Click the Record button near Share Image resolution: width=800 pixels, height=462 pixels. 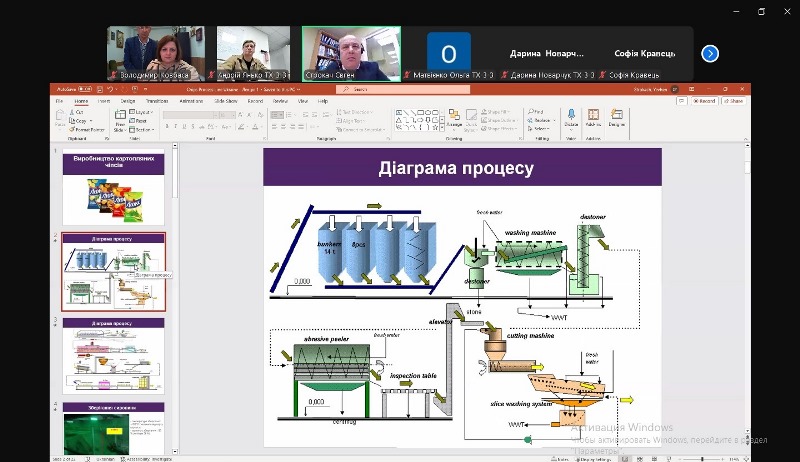(705, 101)
